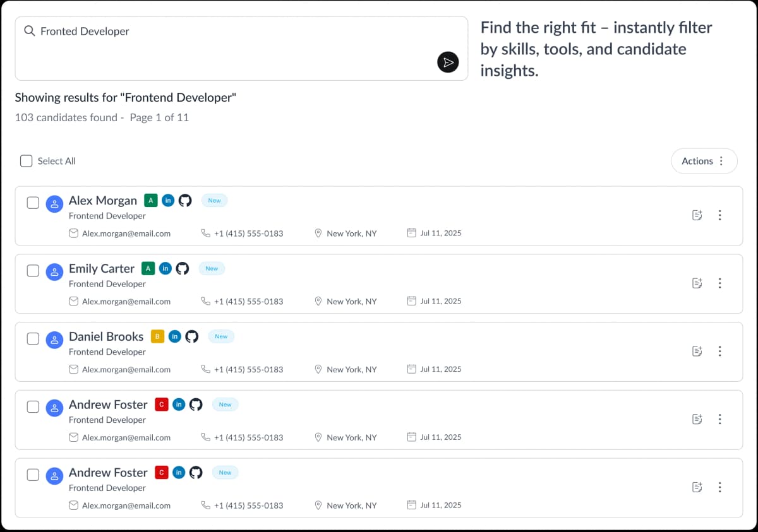The height and width of the screenshot is (532, 758).
Task: Open the three-dot menu for Emily Carter
Action: pyautogui.click(x=719, y=283)
